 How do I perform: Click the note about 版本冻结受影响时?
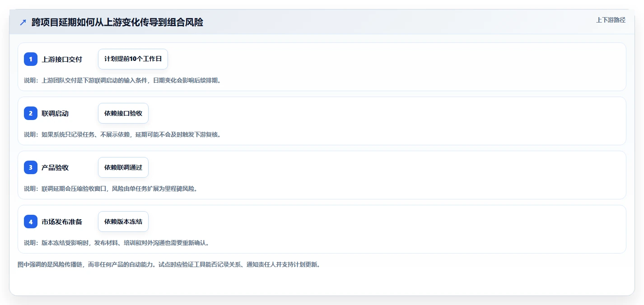[x=117, y=243]
